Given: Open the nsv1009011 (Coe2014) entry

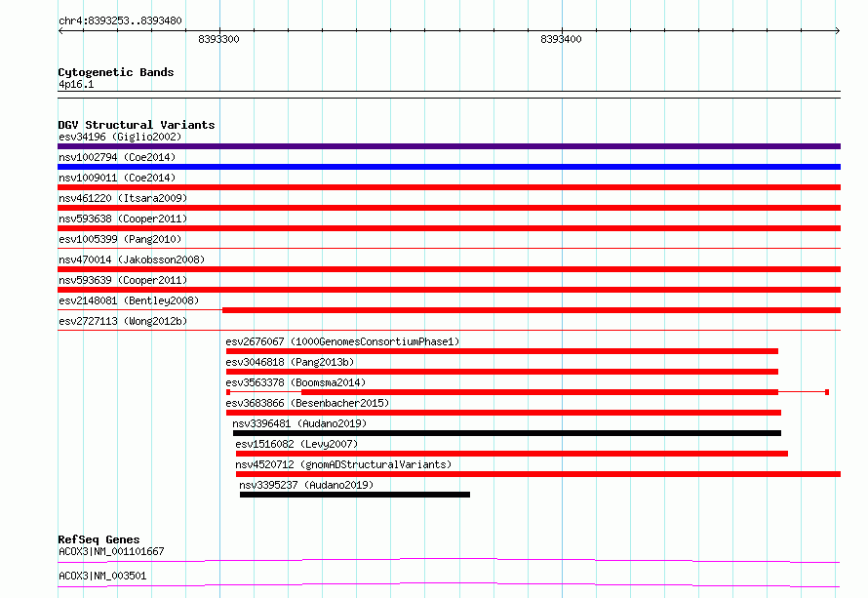Looking at the screenshot, I should coord(117,178).
